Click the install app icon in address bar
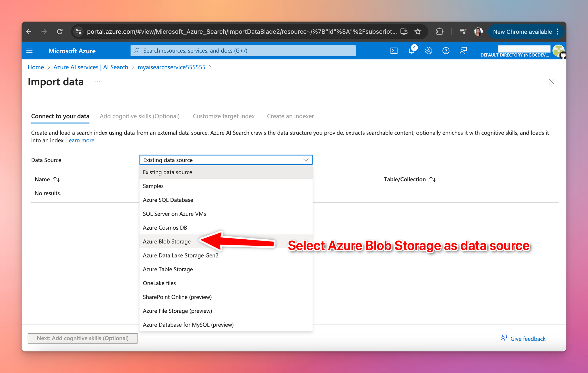The width and height of the screenshot is (588, 373). coord(404,32)
